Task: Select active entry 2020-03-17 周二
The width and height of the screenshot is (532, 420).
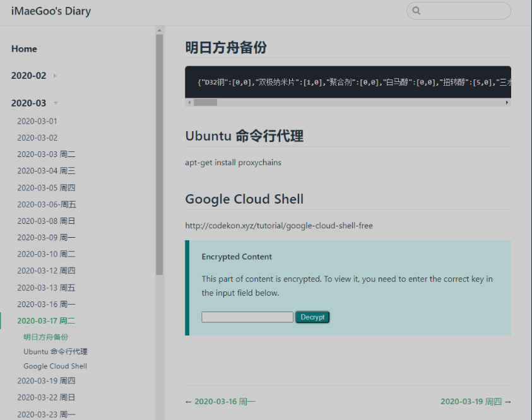Action: [x=46, y=321]
